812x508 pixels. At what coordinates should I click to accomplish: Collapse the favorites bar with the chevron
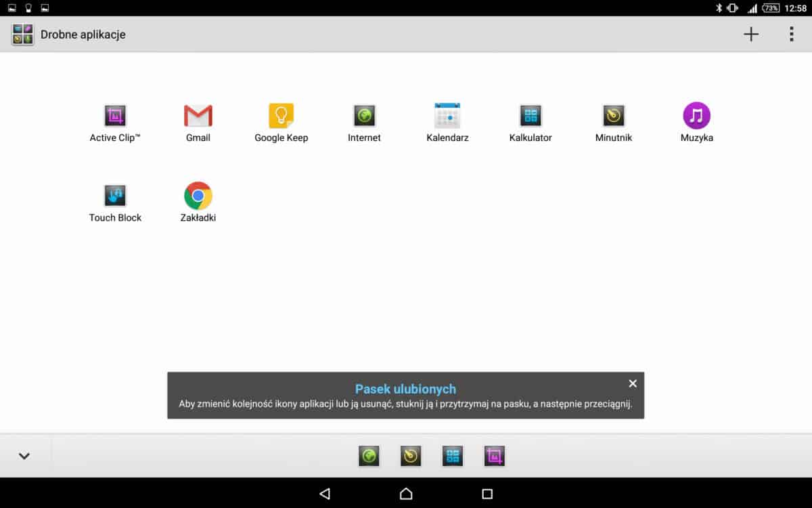point(24,456)
